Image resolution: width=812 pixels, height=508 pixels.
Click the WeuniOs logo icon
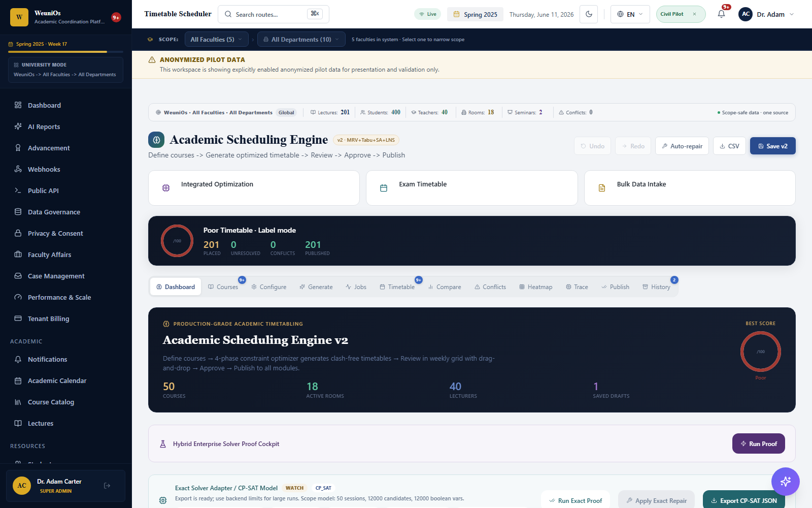tap(19, 17)
